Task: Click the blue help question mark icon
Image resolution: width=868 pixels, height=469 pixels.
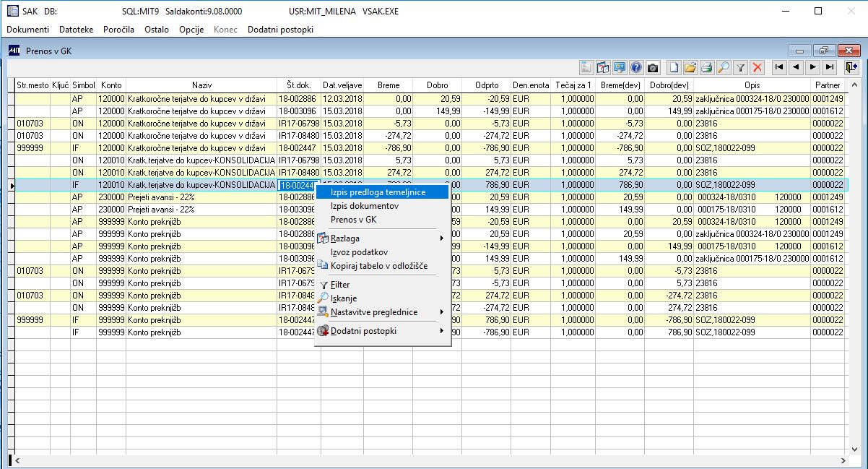Action: pyautogui.click(x=636, y=67)
